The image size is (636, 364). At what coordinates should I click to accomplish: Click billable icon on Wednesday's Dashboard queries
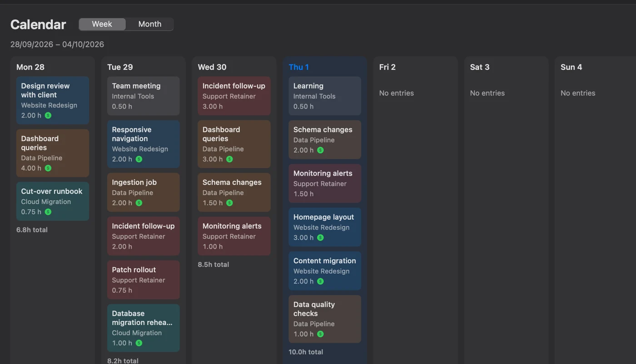(229, 159)
